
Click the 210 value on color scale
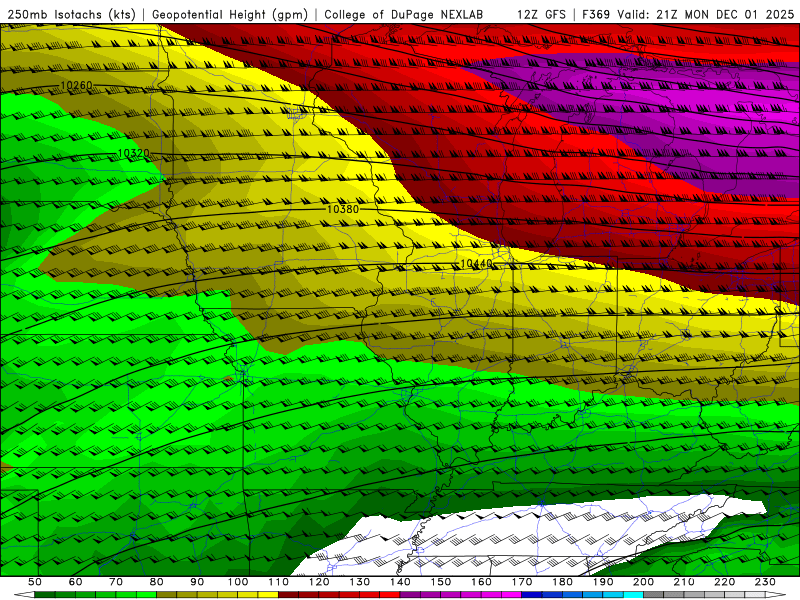pos(684,582)
